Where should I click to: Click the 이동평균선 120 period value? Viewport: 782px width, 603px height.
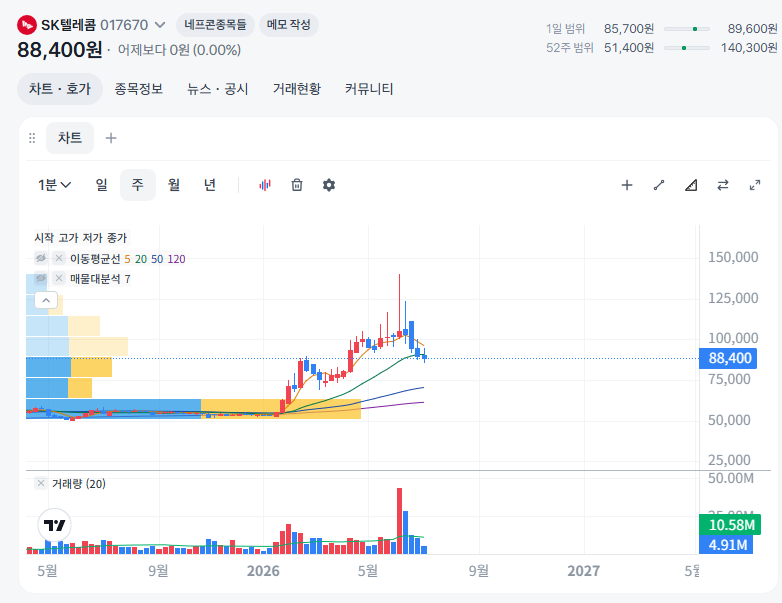pos(177,259)
